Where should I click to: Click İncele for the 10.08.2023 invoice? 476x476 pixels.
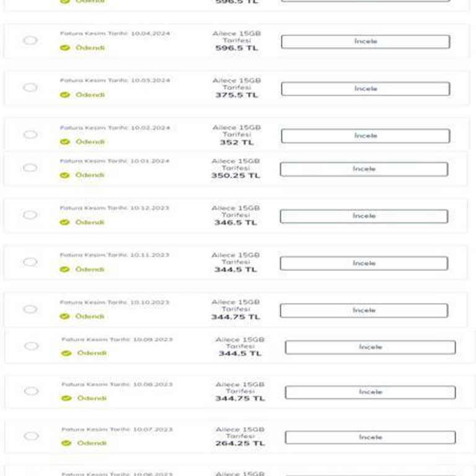(371, 392)
